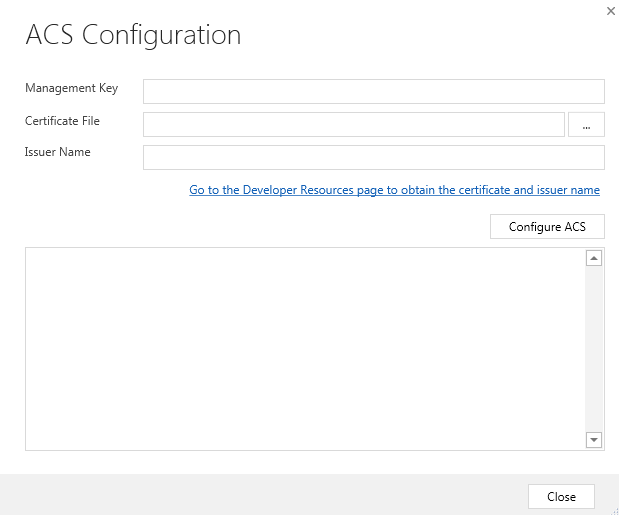Click the Close button in the footer

point(561,497)
